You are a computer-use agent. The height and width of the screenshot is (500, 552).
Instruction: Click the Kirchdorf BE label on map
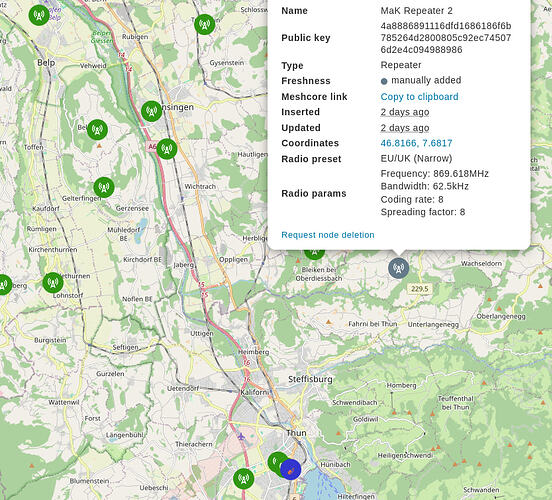[142, 260]
